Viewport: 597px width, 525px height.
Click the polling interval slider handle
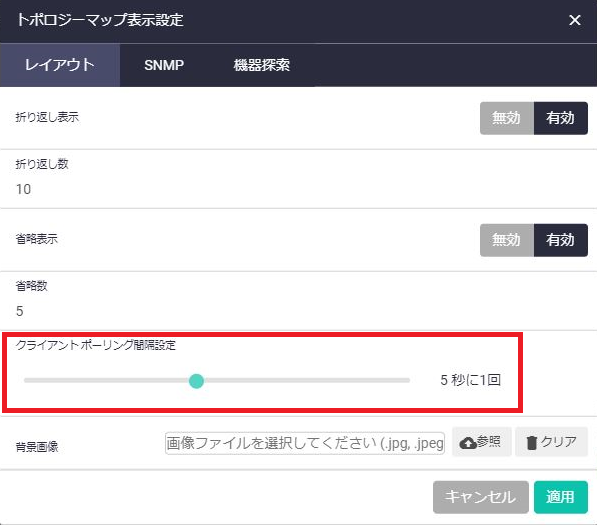(196, 381)
